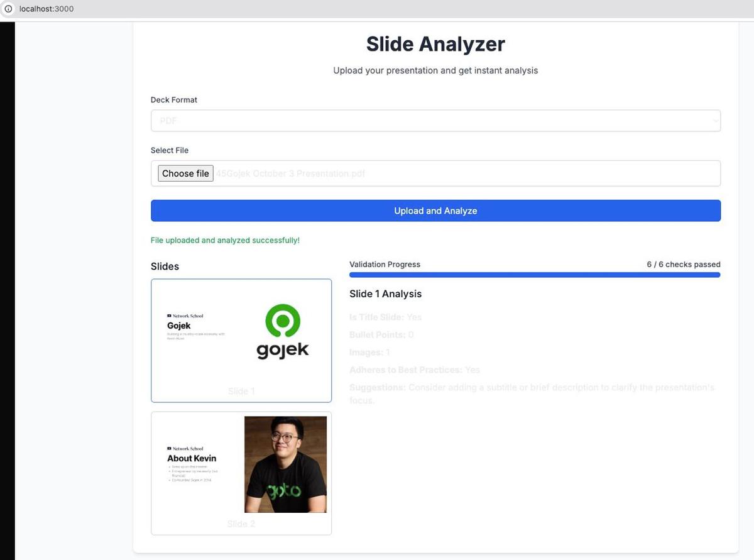754x560 pixels.
Task: Open the Deck Format dropdown
Action: click(435, 120)
